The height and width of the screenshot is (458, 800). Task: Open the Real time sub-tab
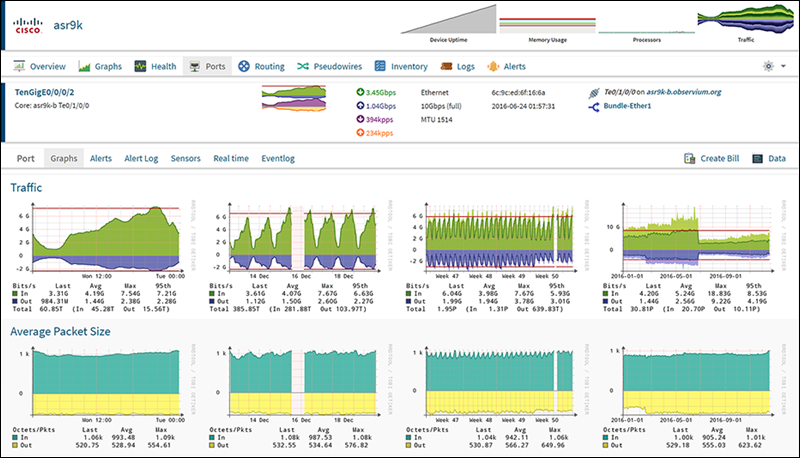[x=231, y=159]
